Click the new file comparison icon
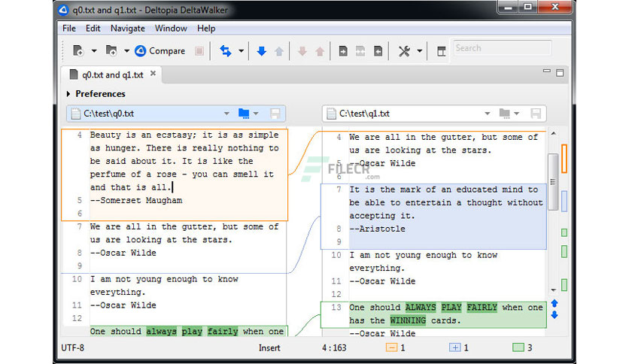Screen dimensions: 629x364 pyautogui.click(x=77, y=51)
